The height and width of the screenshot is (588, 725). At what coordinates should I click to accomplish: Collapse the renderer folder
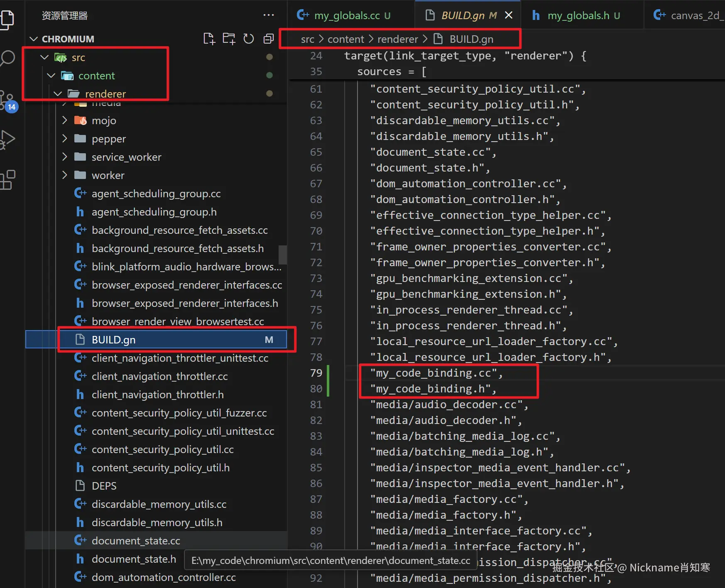point(58,94)
